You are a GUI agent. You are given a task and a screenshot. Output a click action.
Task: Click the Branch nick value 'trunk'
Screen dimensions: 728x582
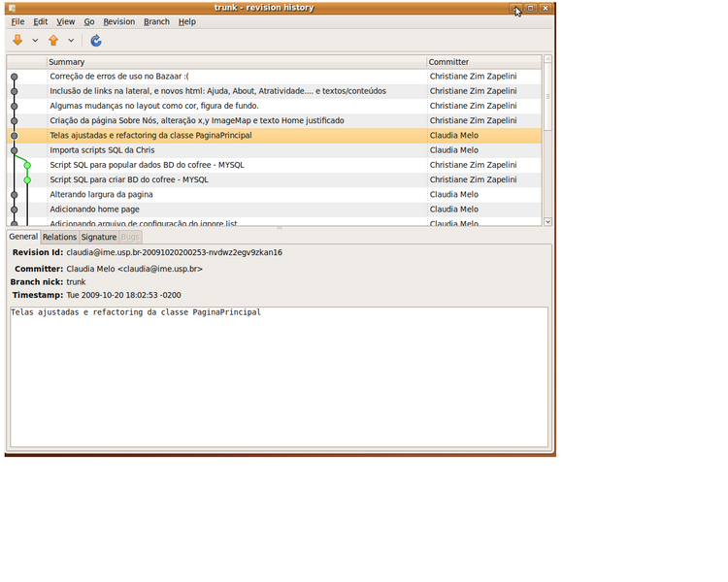click(76, 282)
